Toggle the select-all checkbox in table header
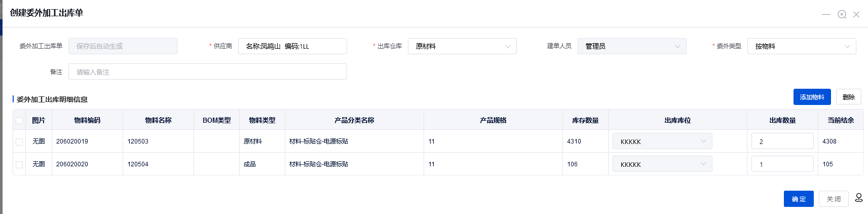 [19, 121]
